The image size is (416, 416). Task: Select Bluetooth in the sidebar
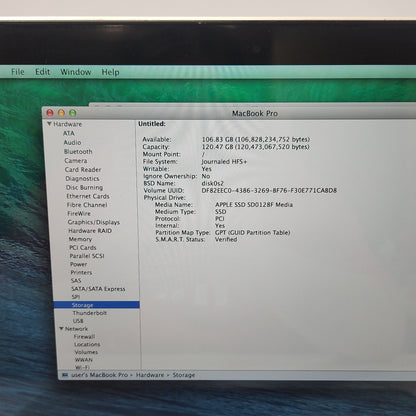pyautogui.click(x=78, y=151)
